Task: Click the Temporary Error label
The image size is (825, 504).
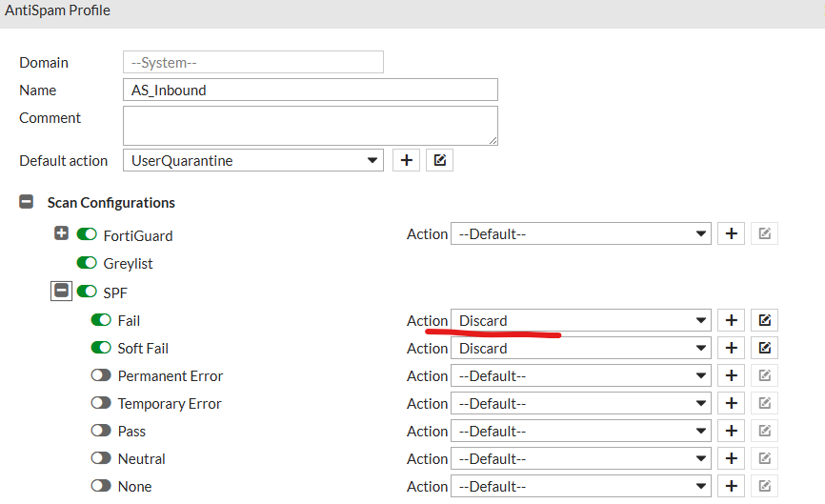Action: [170, 404]
